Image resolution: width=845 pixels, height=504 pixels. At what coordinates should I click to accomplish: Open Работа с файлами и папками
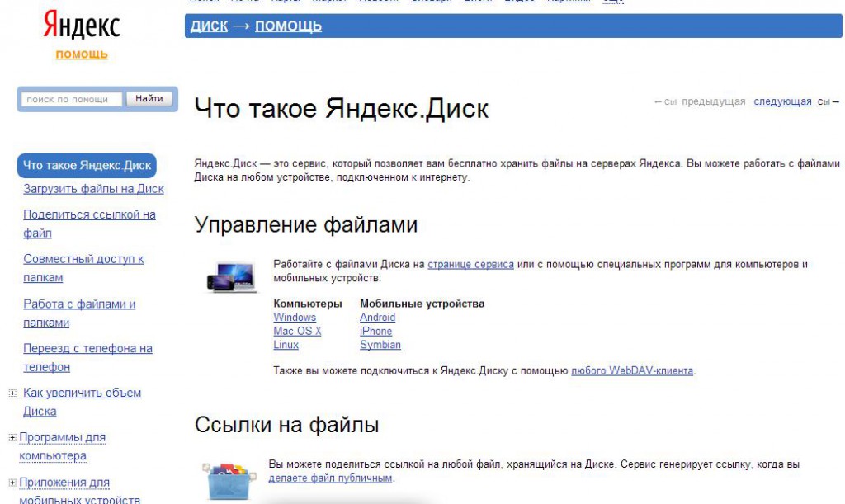tap(79, 313)
